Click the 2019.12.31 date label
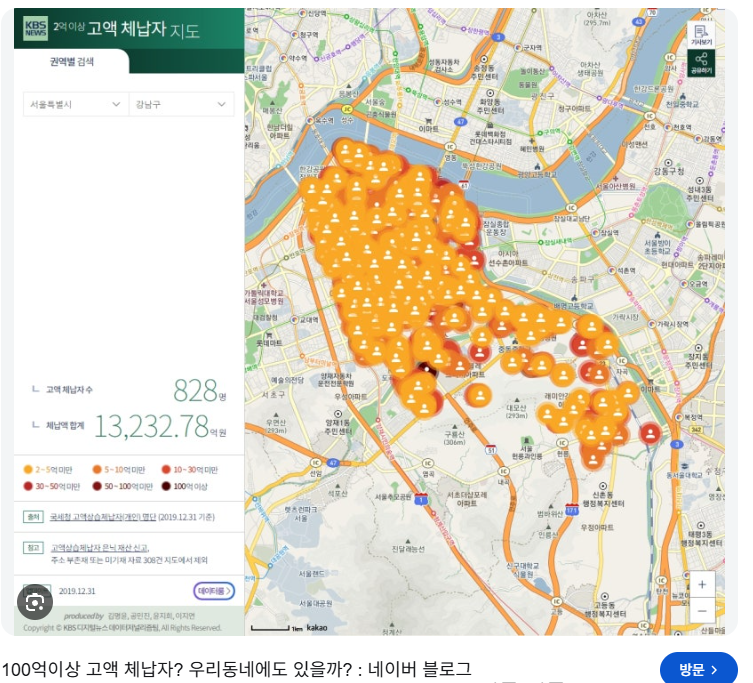This screenshot has width=753, height=683. (77, 591)
